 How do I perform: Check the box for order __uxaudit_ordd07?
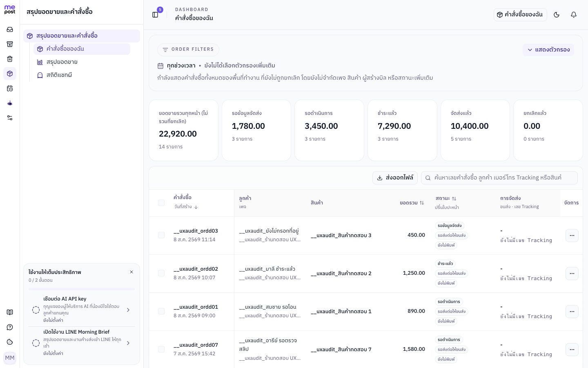pyautogui.click(x=161, y=349)
